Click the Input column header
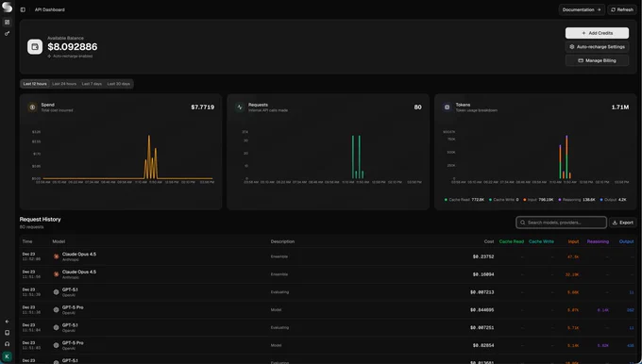The height and width of the screenshot is (364, 642). click(573, 241)
